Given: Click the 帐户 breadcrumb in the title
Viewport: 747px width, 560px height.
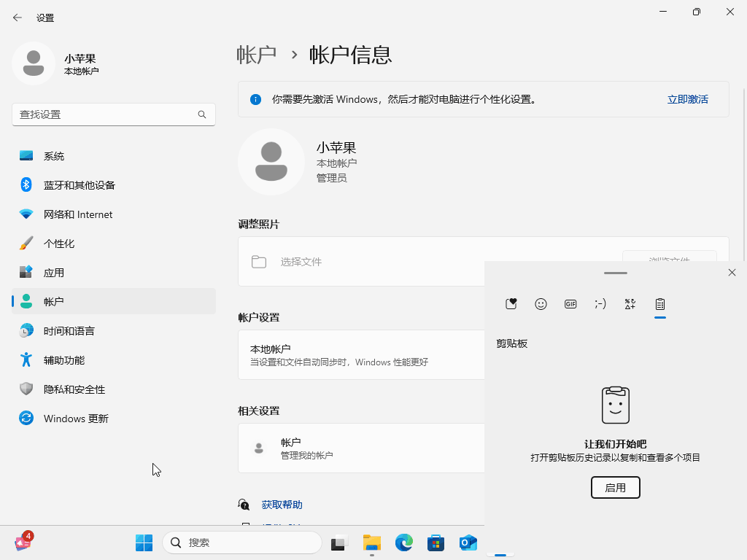Looking at the screenshot, I should pos(257,55).
